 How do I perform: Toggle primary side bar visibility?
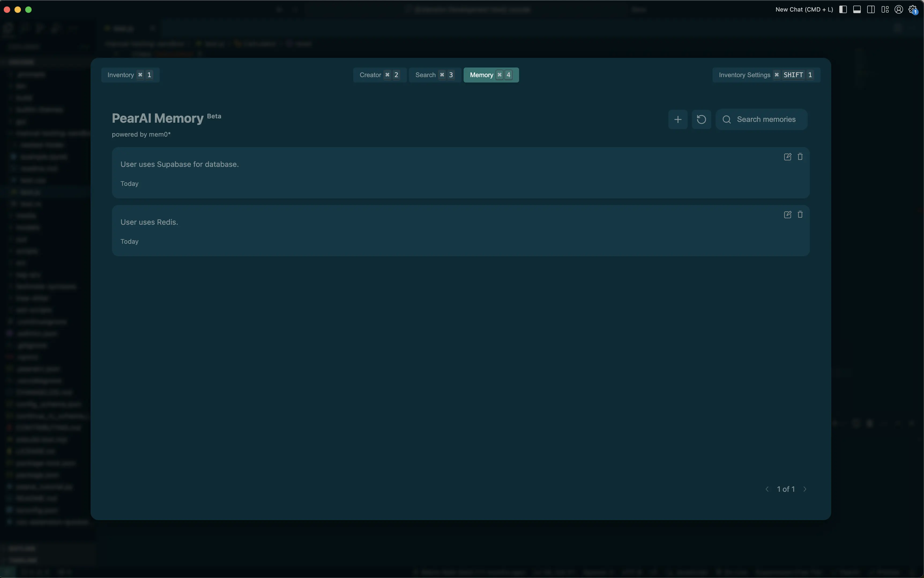[843, 10]
